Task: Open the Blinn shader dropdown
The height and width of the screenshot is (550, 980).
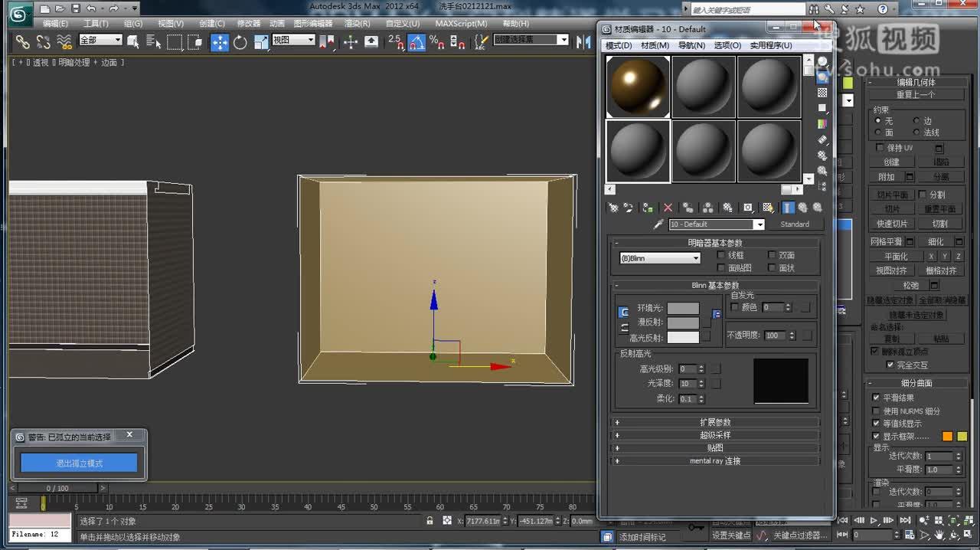Action: coord(658,257)
